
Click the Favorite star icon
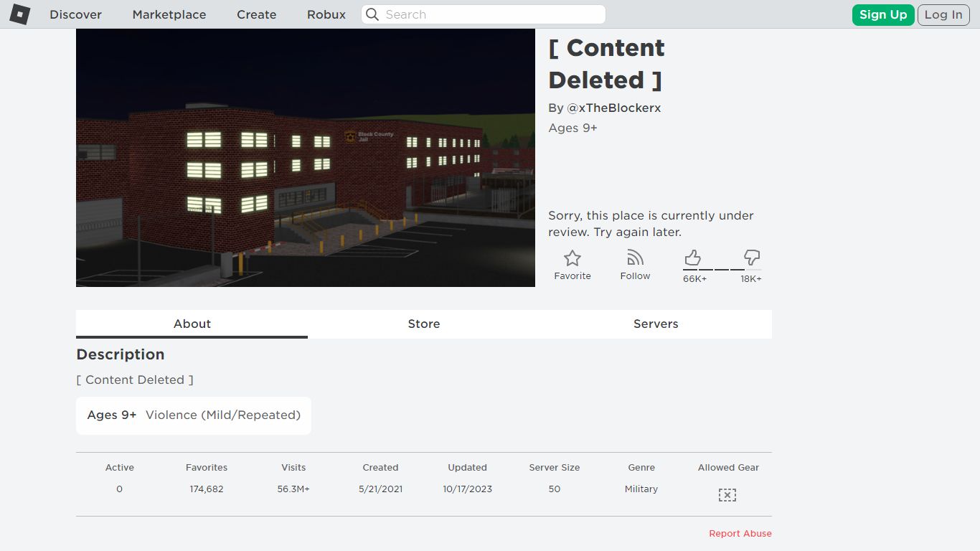pos(573,258)
